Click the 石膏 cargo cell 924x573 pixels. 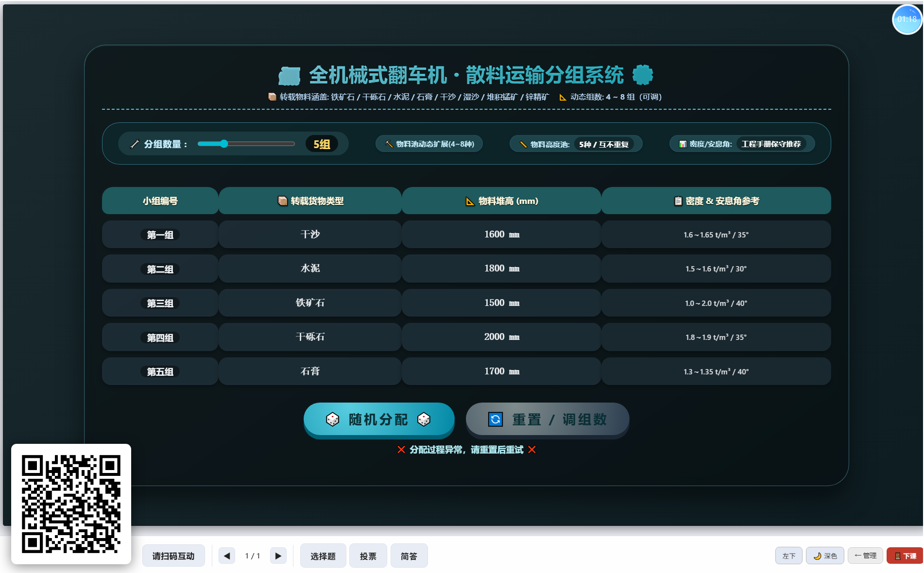[x=310, y=371]
